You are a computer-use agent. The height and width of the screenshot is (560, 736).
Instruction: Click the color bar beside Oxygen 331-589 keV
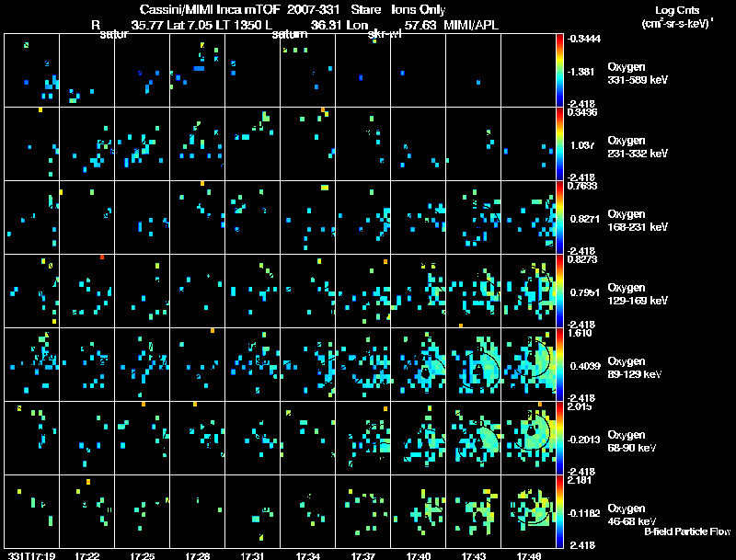[x=559, y=70]
